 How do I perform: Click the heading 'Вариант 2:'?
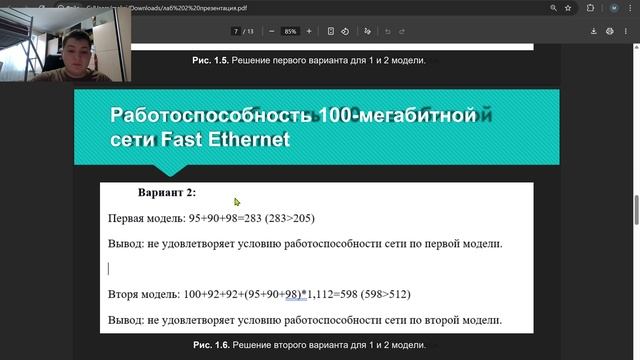click(x=167, y=192)
